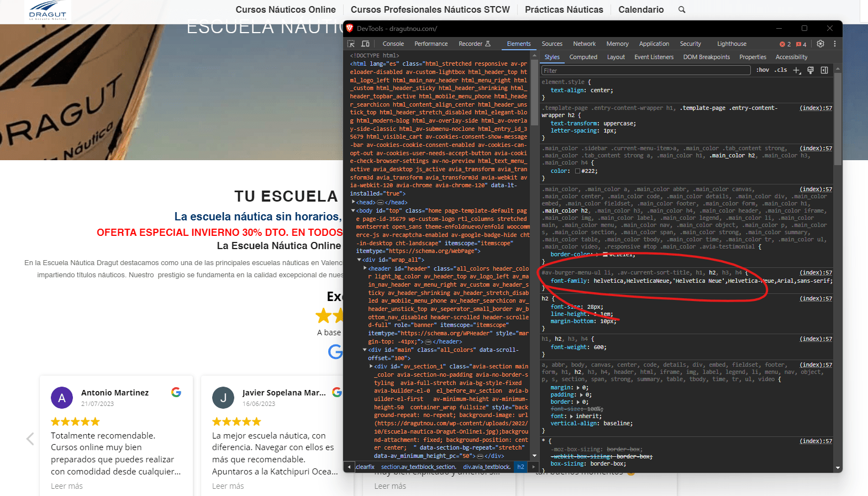Click the Dragut logo in the site header
The image size is (868, 496).
coord(48,10)
